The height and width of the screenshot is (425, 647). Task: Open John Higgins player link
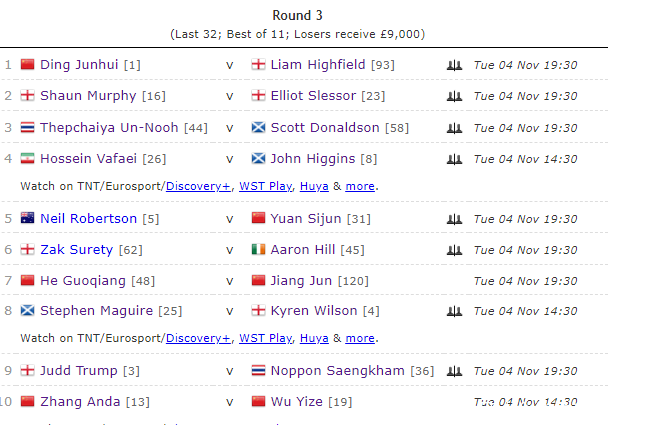(x=312, y=159)
